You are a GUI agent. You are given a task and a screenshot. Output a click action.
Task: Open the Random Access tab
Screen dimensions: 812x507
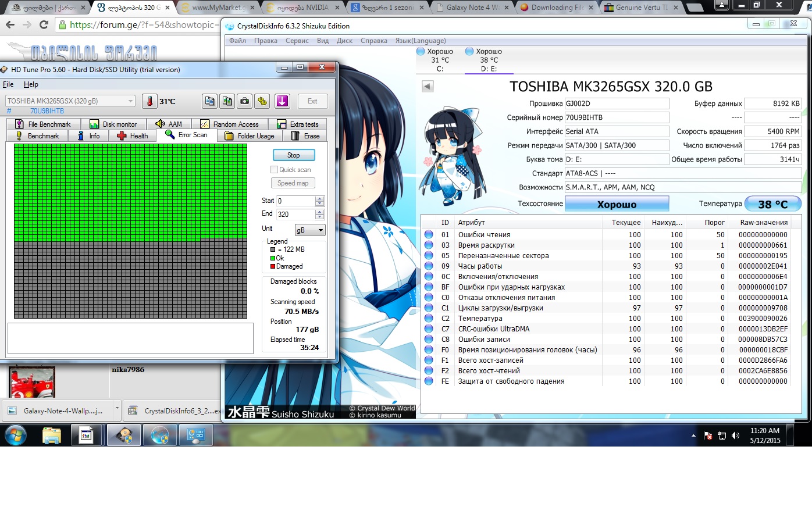pyautogui.click(x=230, y=124)
